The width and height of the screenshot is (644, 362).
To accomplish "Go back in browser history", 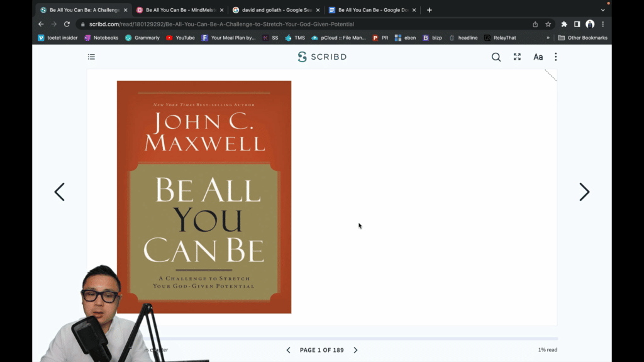I will [41, 25].
